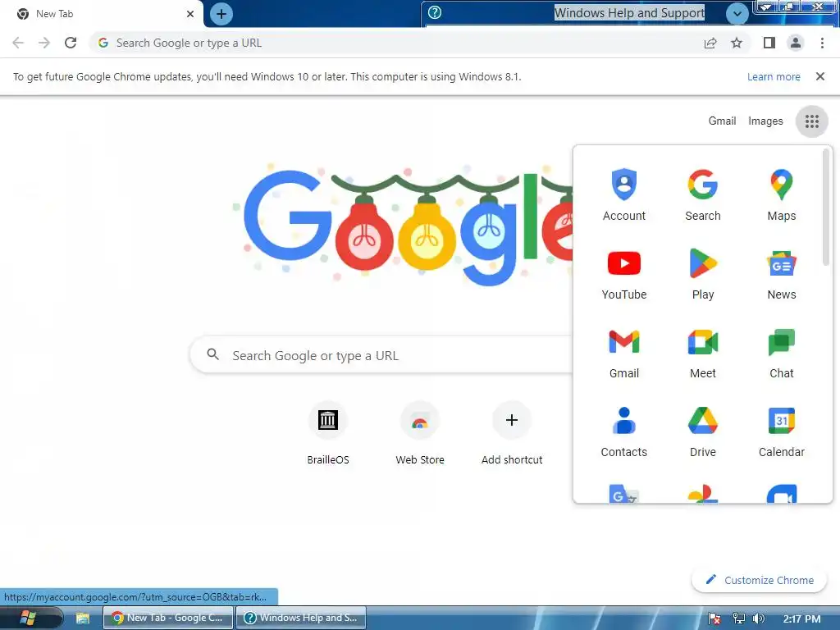Open Google Meet from the apps panel
Image resolution: width=840 pixels, height=630 pixels.
(x=702, y=353)
